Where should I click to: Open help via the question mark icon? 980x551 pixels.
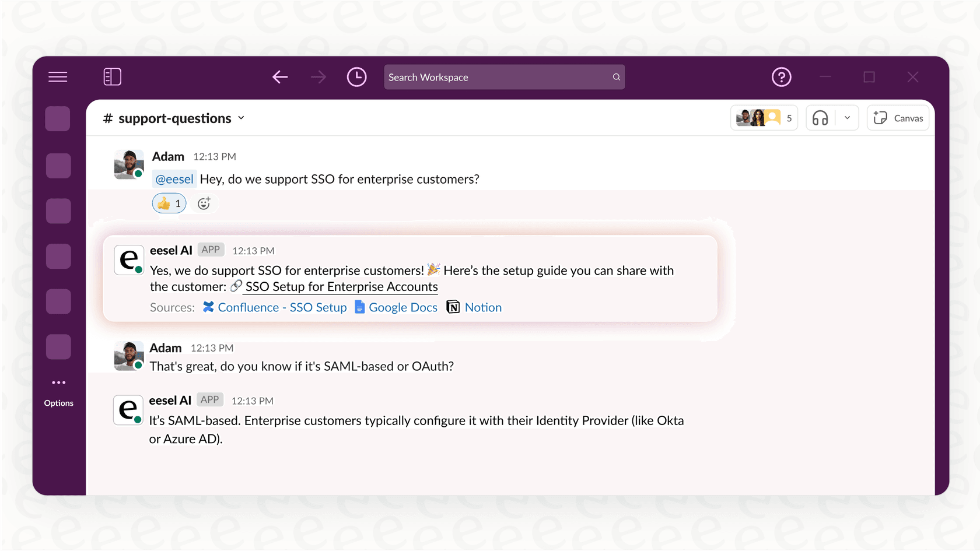(781, 76)
